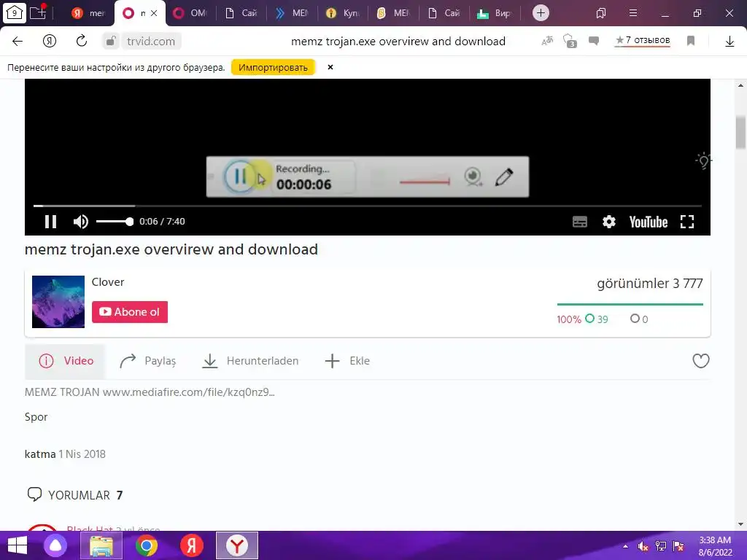This screenshot has width=747, height=560.
Task: Open File Explorer from taskbar
Action: pyautogui.click(x=101, y=545)
